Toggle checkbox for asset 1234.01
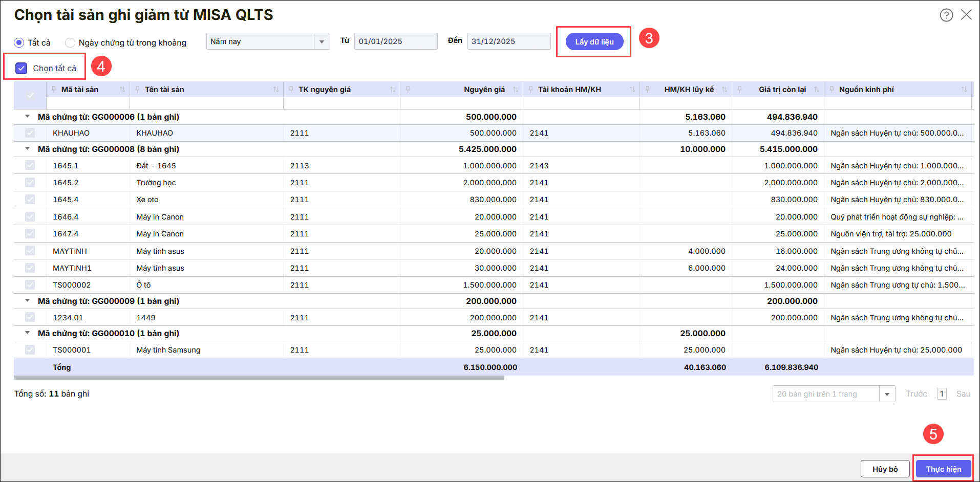Screen dimensions: 980x482 (x=30, y=317)
